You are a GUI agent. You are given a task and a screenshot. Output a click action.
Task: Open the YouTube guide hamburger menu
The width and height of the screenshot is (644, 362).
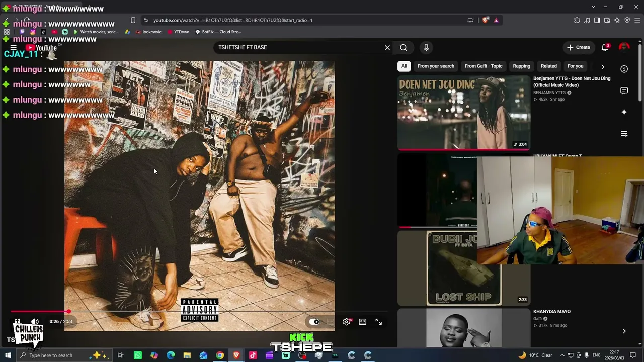(14, 48)
